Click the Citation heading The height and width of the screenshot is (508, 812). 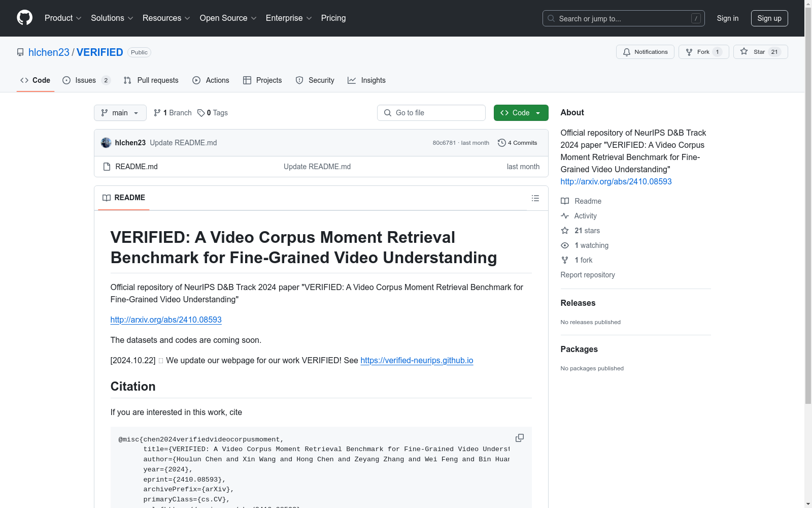click(x=133, y=387)
